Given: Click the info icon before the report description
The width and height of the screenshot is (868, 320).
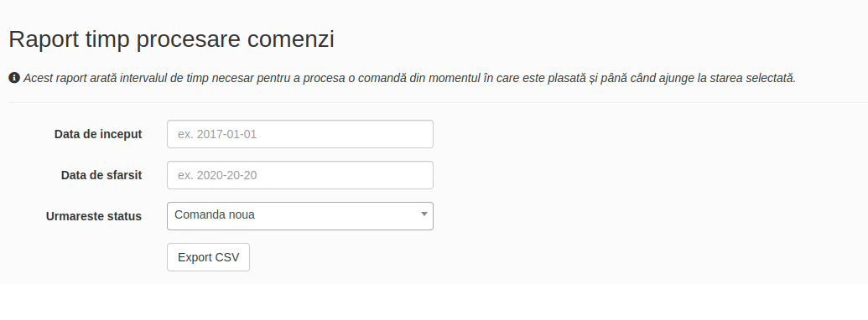Looking at the screenshot, I should pyautogui.click(x=14, y=78).
